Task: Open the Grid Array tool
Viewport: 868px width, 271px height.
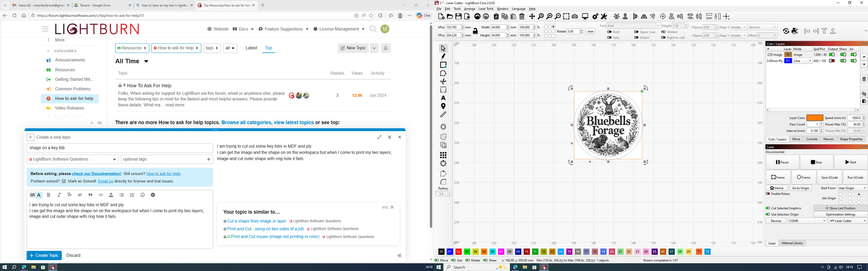Action: coord(443,155)
